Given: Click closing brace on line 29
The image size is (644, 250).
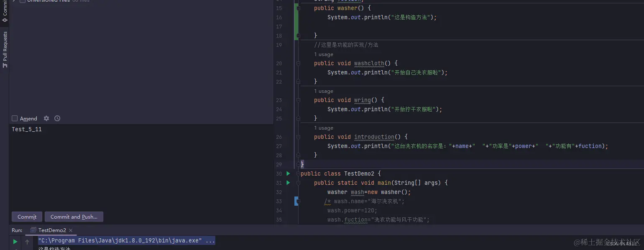Looking at the screenshot, I should click(302, 165).
